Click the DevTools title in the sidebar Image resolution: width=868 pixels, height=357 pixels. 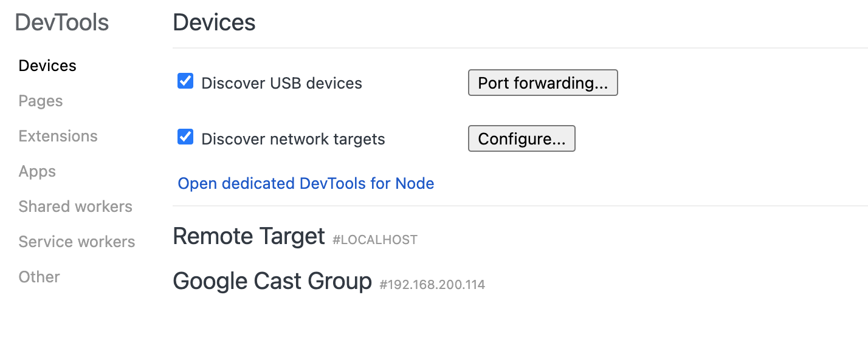62,22
